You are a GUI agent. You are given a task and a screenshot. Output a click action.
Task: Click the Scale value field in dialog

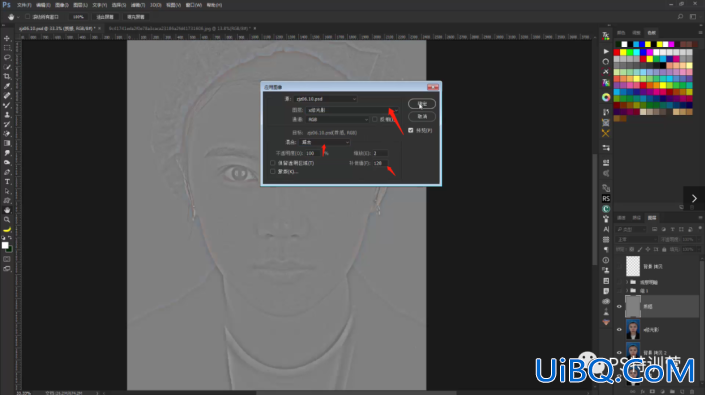click(x=380, y=153)
